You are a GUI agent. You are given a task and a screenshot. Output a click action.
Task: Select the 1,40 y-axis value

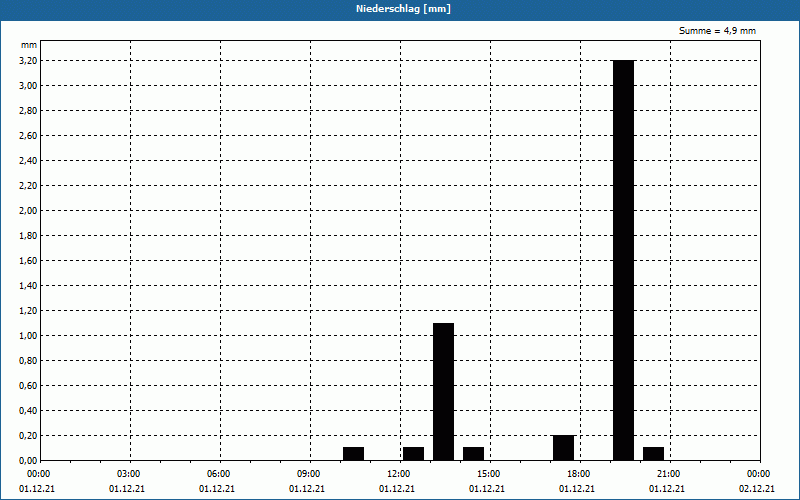[28, 286]
